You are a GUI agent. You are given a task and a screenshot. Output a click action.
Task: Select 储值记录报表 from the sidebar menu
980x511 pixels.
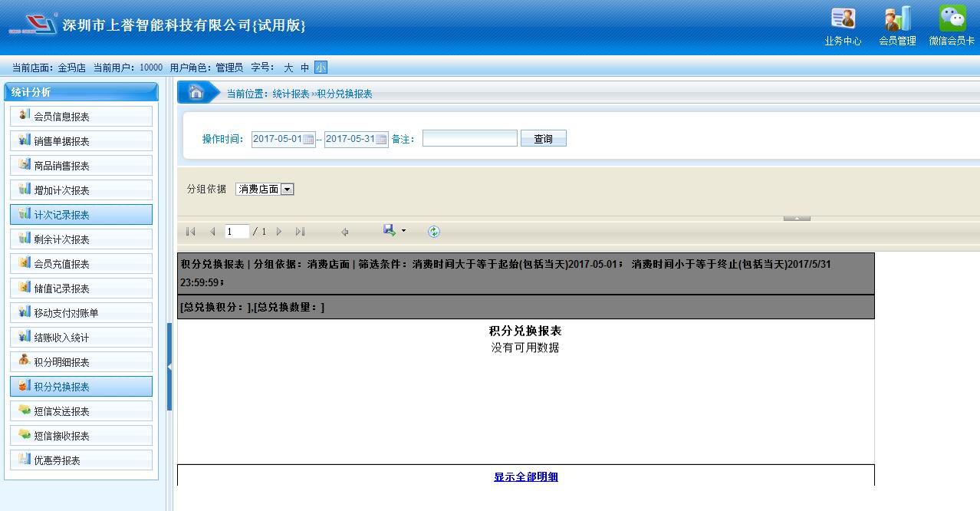coord(81,288)
